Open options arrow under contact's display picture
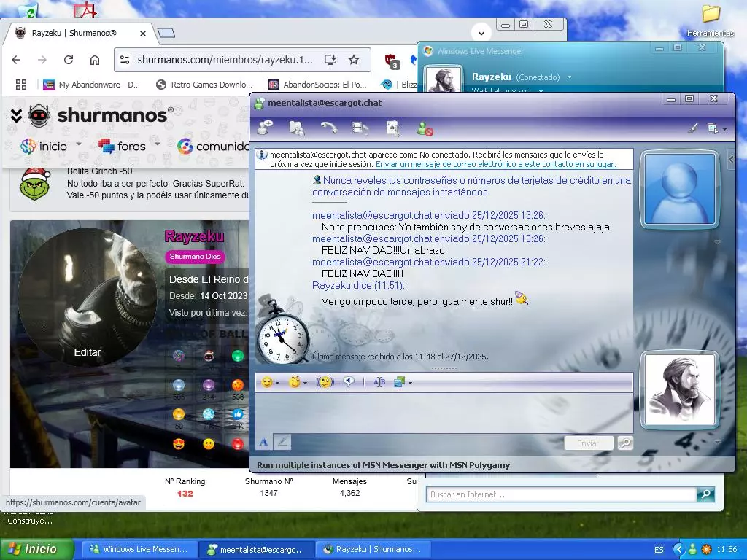747x560 pixels. [x=717, y=242]
